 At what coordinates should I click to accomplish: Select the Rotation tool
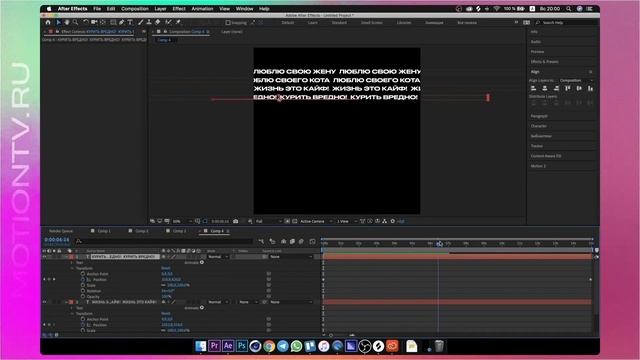(86, 22)
